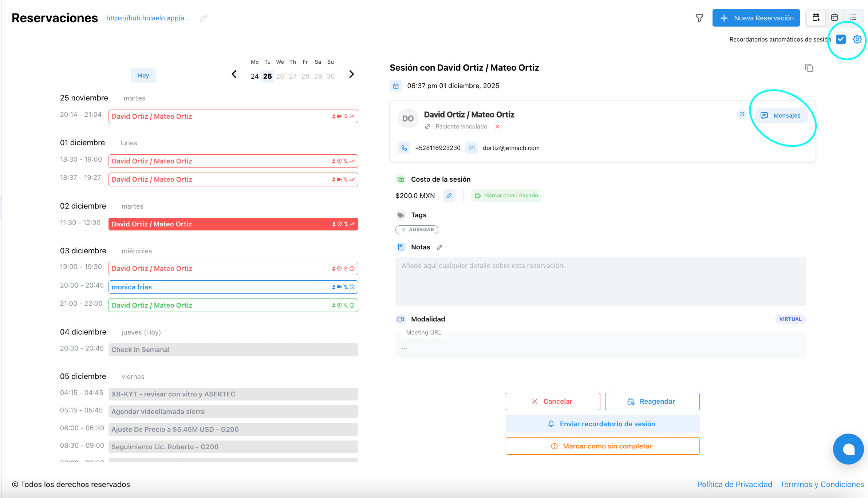Viewport: 868px width, 498px height.
Task: Add a tag with AGREGAR chip
Action: tap(417, 230)
